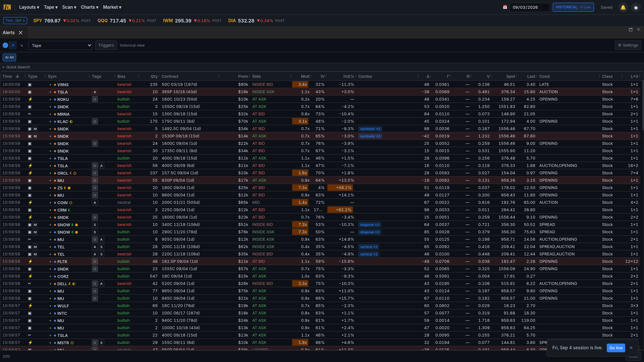
Task: Click the QQQ ticker quote
Action: click(x=127, y=21)
